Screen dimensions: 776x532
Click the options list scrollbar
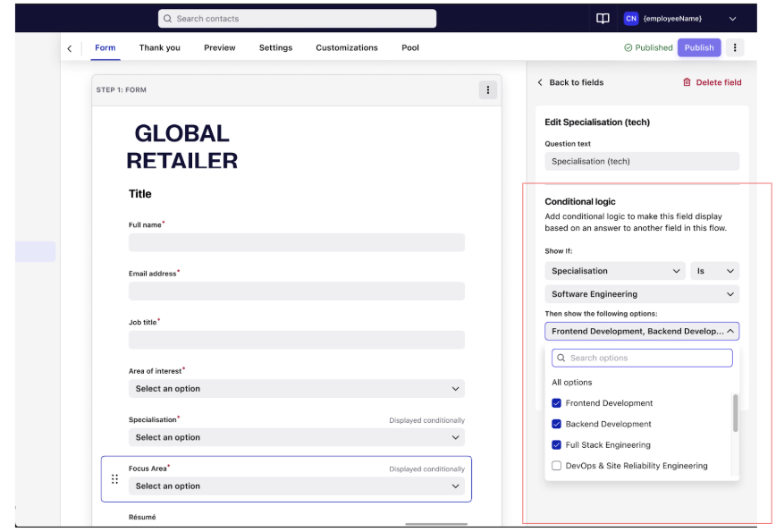coord(736,413)
